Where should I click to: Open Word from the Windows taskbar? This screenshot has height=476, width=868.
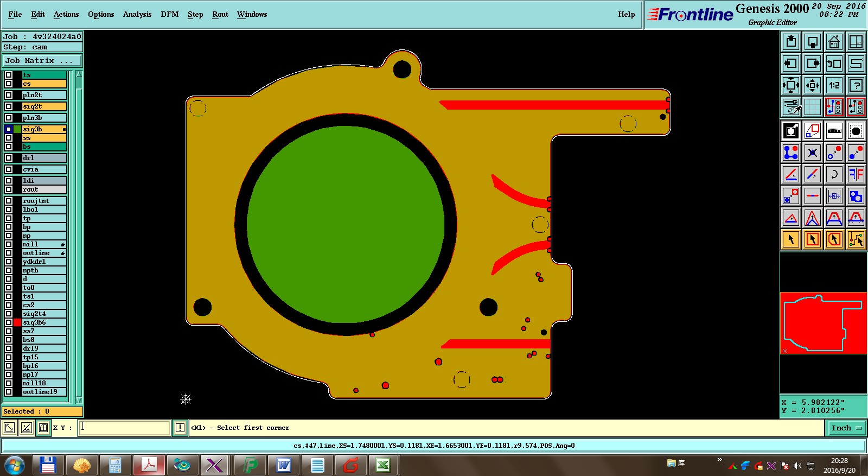click(284, 465)
